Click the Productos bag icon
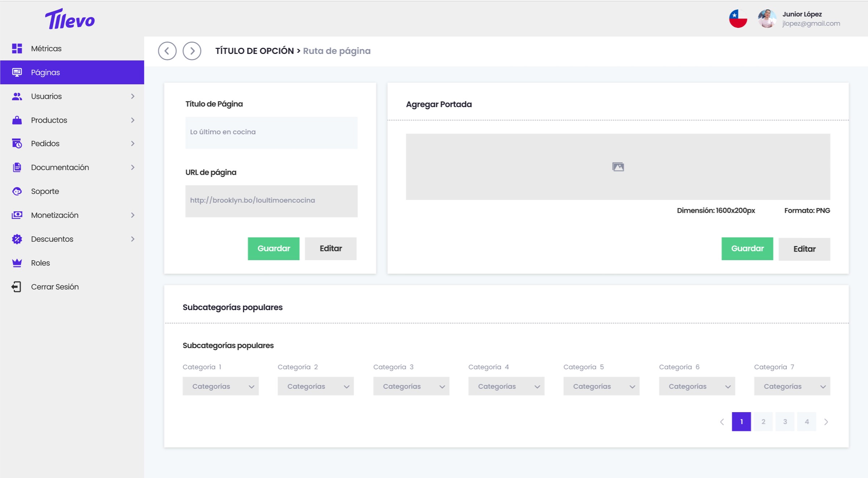Viewport: 868px width, 478px height. [17, 120]
